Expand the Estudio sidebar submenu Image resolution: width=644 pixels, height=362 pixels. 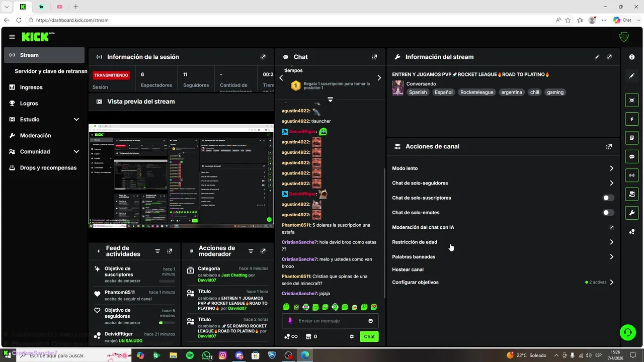(x=76, y=120)
